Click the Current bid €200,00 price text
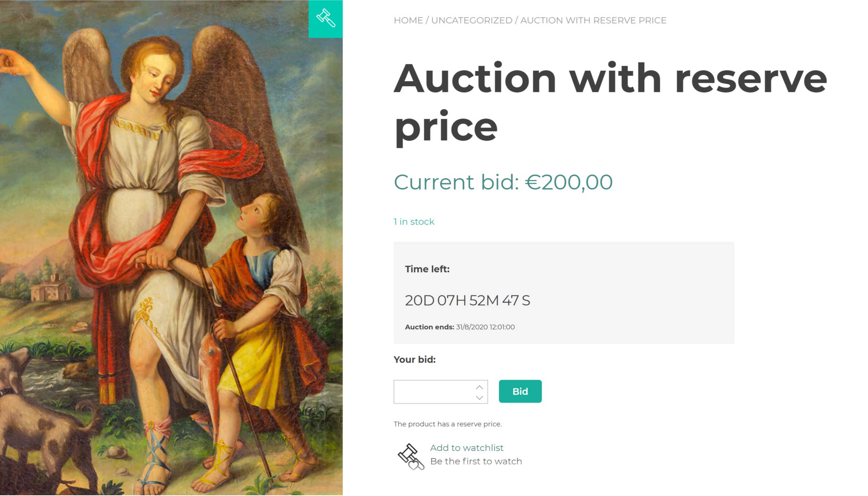Viewport: 868px width, 496px height. click(503, 182)
